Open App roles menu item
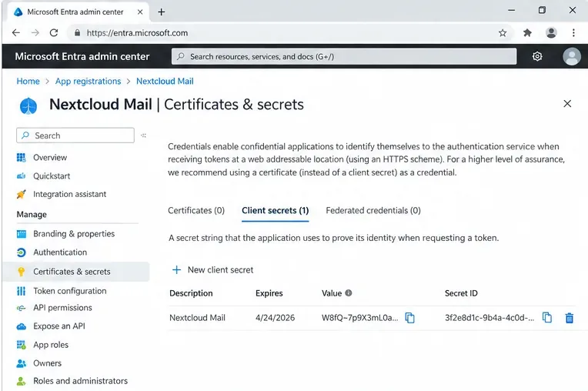Screen dimensions: 588x391 51,345
